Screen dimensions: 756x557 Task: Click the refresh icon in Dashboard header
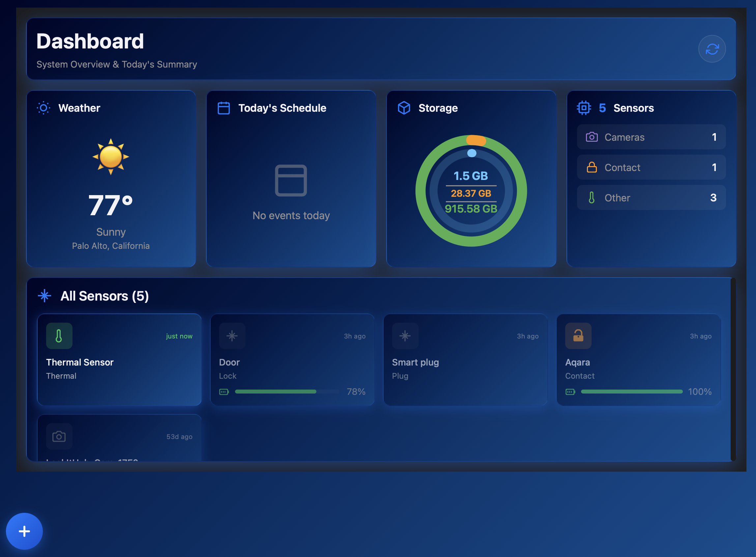pyautogui.click(x=712, y=49)
